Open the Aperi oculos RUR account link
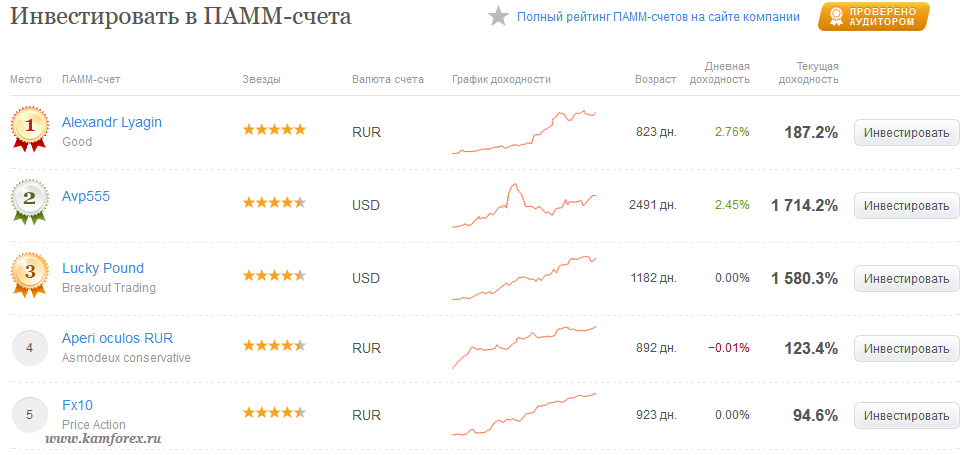Viewport: 970px width, 455px height. pos(118,338)
